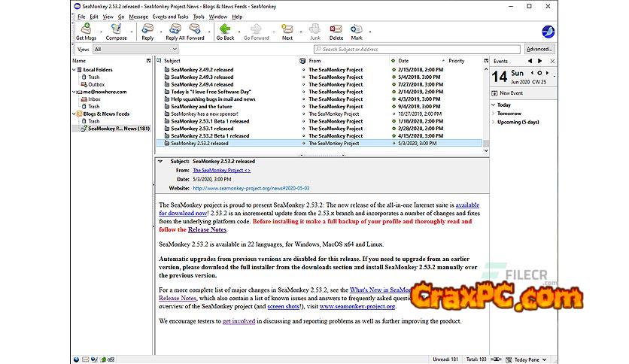Expand the Tomorrow events section

494,114
